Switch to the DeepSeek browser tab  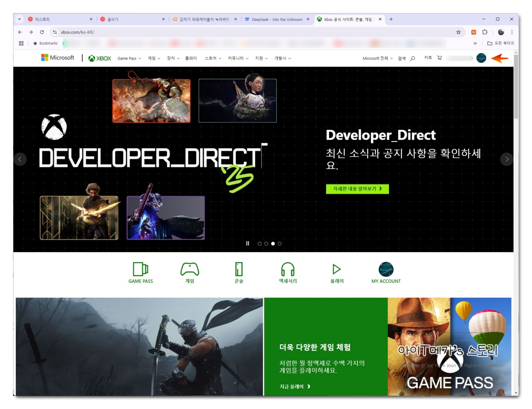point(277,19)
